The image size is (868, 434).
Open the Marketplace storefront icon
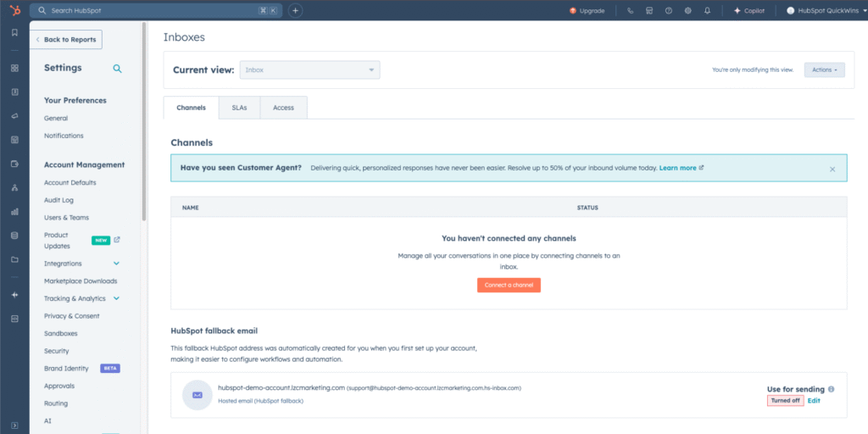[649, 10]
